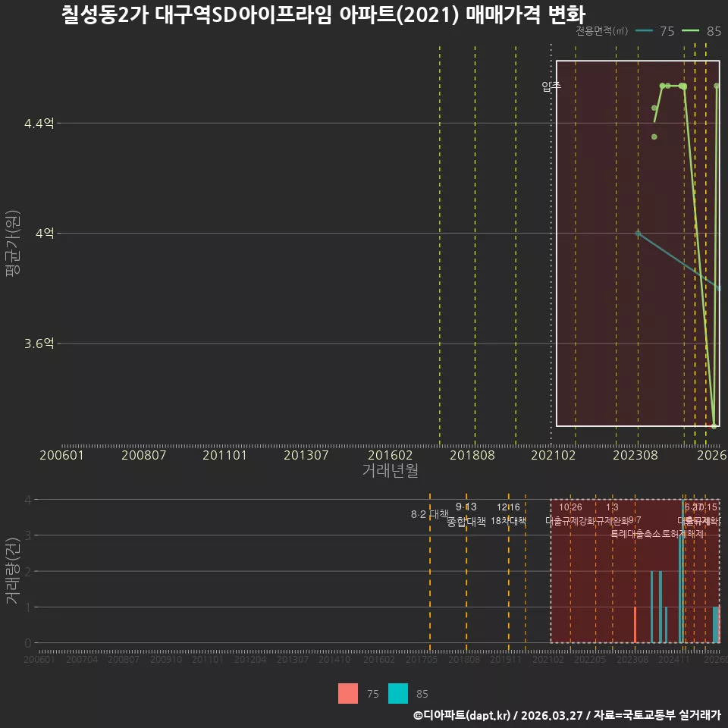Viewport: 728px width, 728px height.
Task: Click the tallest teal 85㎡ volume bar
Action: click(x=682, y=570)
